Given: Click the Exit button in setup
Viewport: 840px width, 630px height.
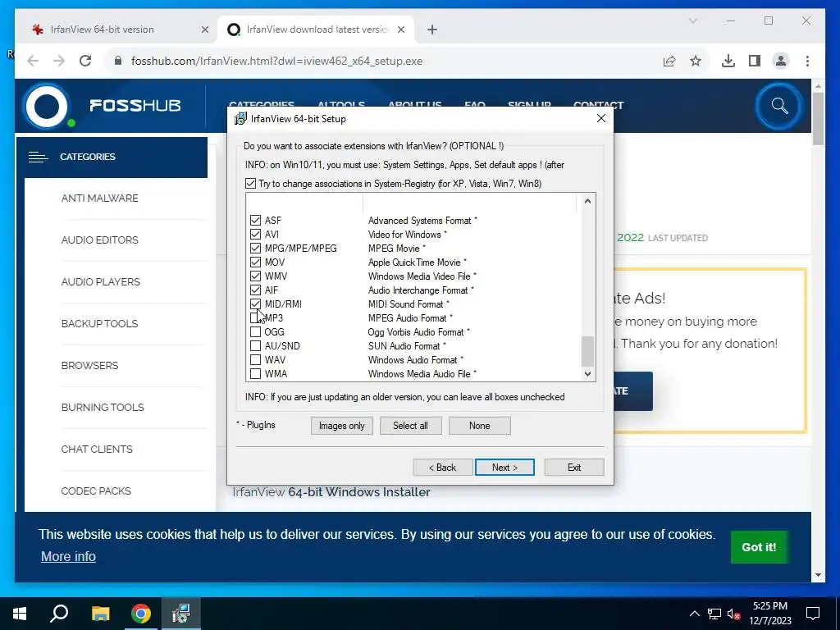Looking at the screenshot, I should tap(574, 467).
